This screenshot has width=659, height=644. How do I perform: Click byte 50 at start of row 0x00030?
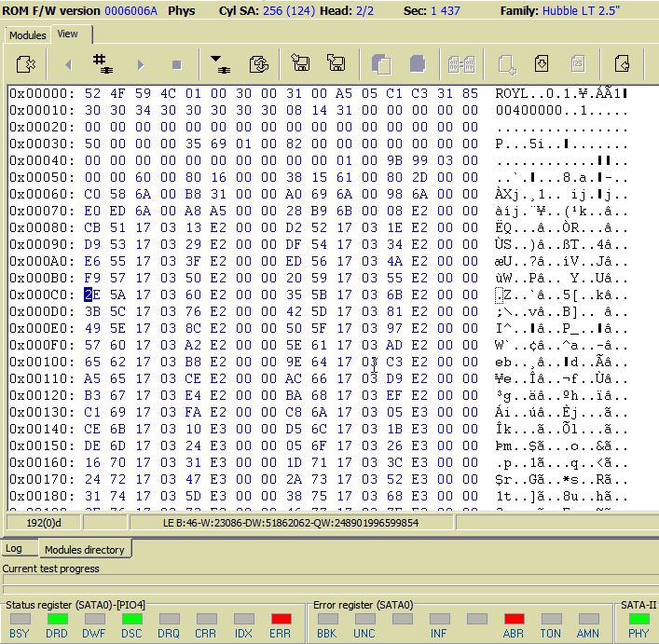92,144
